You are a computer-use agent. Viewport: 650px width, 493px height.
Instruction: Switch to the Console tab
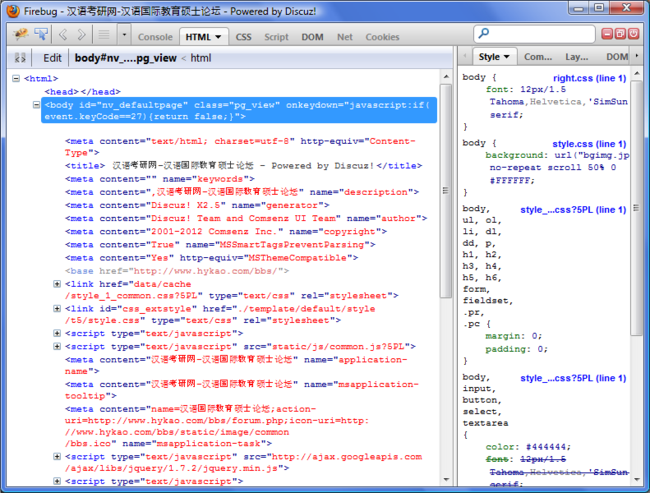[155, 37]
